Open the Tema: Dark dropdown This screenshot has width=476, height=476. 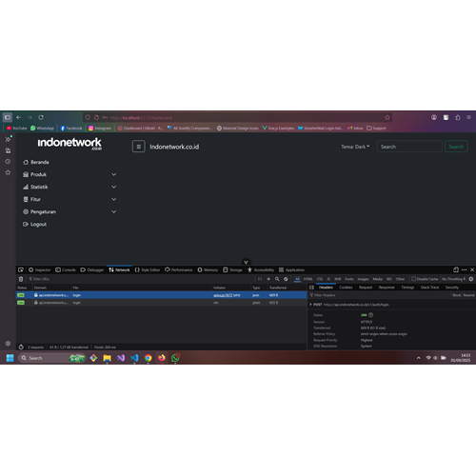(355, 147)
